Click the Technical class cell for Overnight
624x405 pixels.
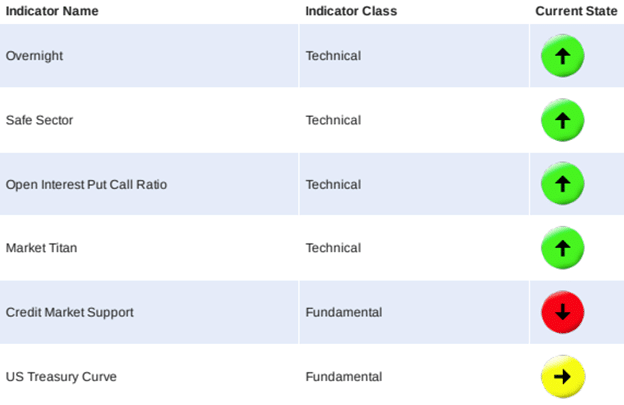(x=333, y=56)
